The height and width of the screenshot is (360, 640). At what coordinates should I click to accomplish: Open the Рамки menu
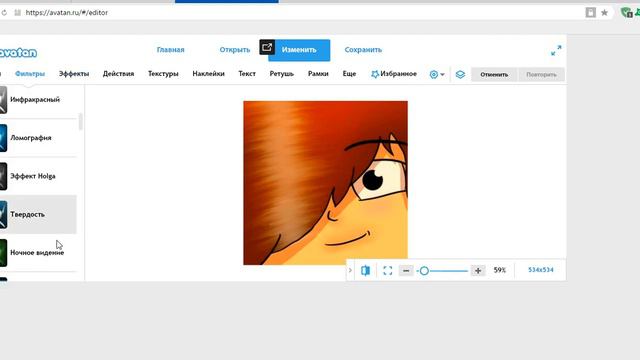coord(318,74)
